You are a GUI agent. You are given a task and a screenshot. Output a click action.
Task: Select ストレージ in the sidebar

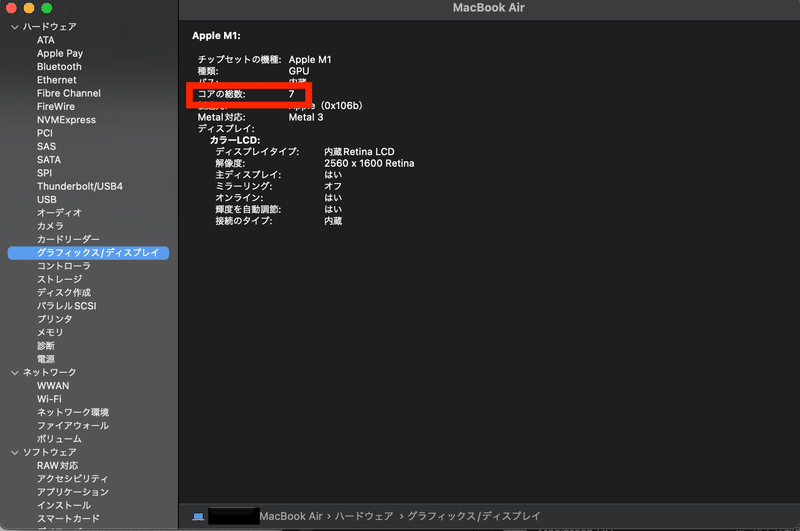(59, 279)
